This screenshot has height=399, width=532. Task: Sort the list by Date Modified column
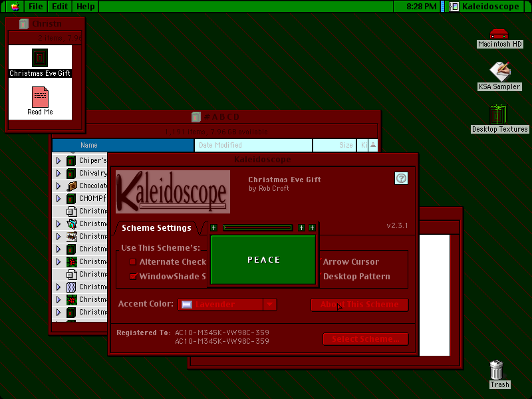pos(253,145)
